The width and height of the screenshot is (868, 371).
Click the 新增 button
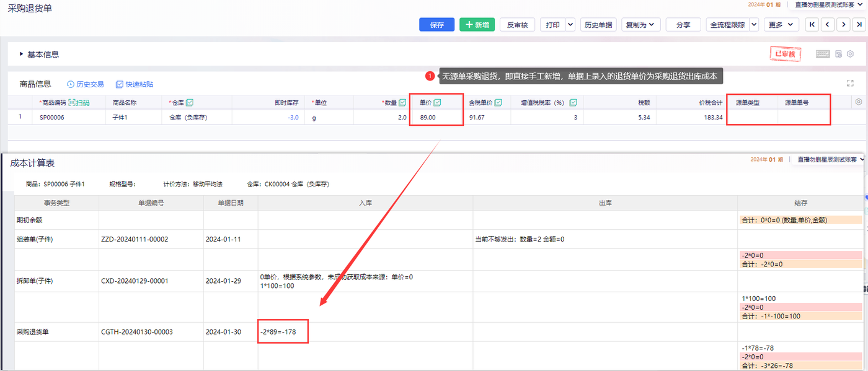477,25
